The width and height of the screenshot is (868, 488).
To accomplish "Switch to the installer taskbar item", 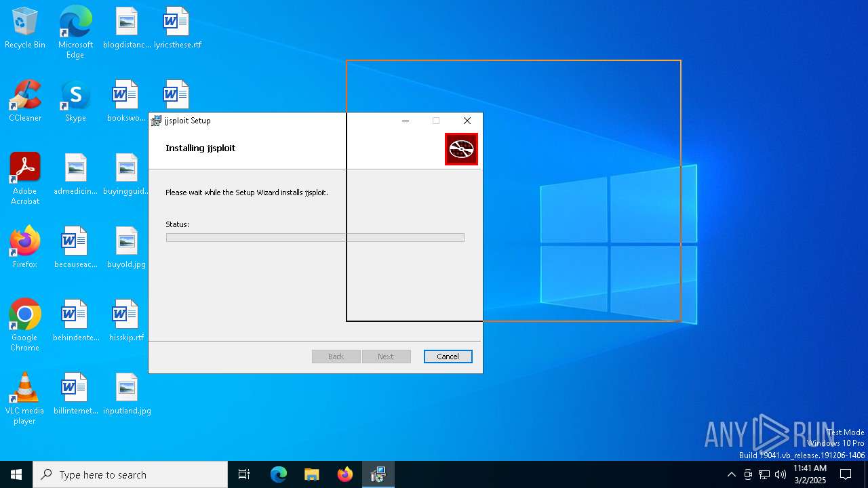I will pos(378,474).
